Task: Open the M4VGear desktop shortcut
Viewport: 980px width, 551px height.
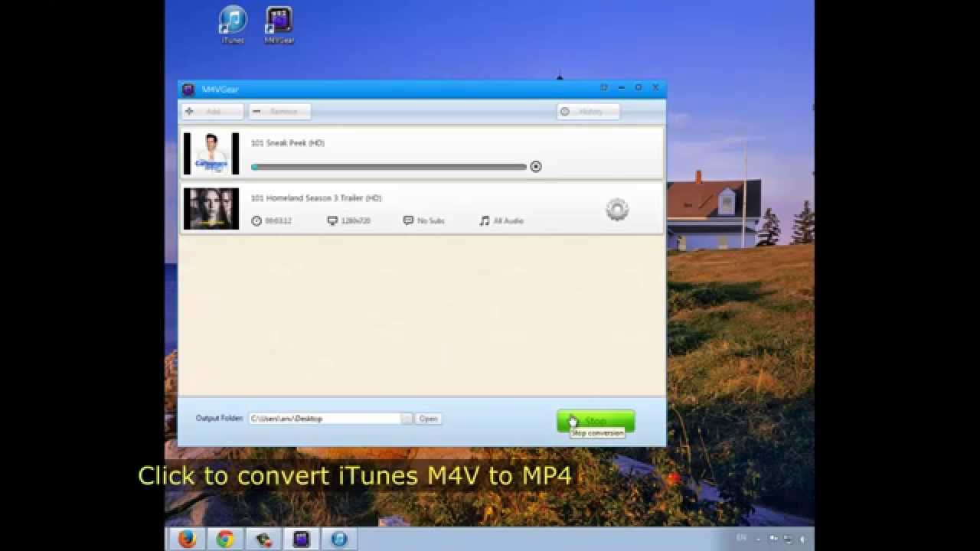Action: coord(279,24)
